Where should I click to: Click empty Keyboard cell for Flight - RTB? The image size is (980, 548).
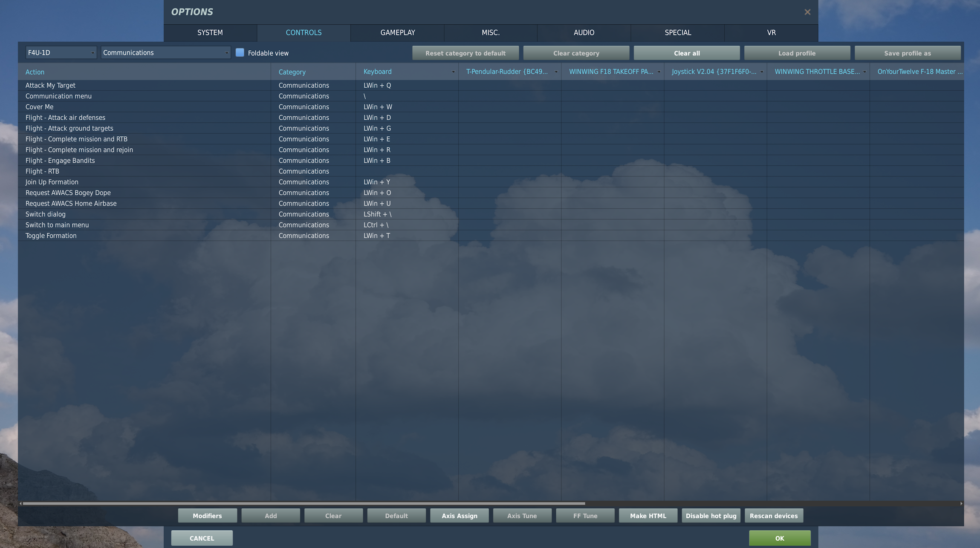407,171
